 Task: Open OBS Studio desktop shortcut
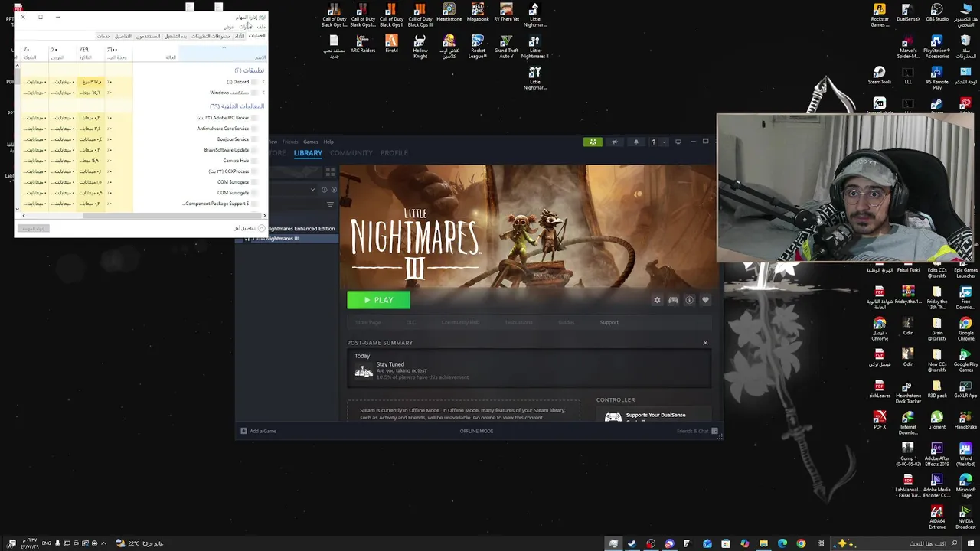[x=937, y=13]
